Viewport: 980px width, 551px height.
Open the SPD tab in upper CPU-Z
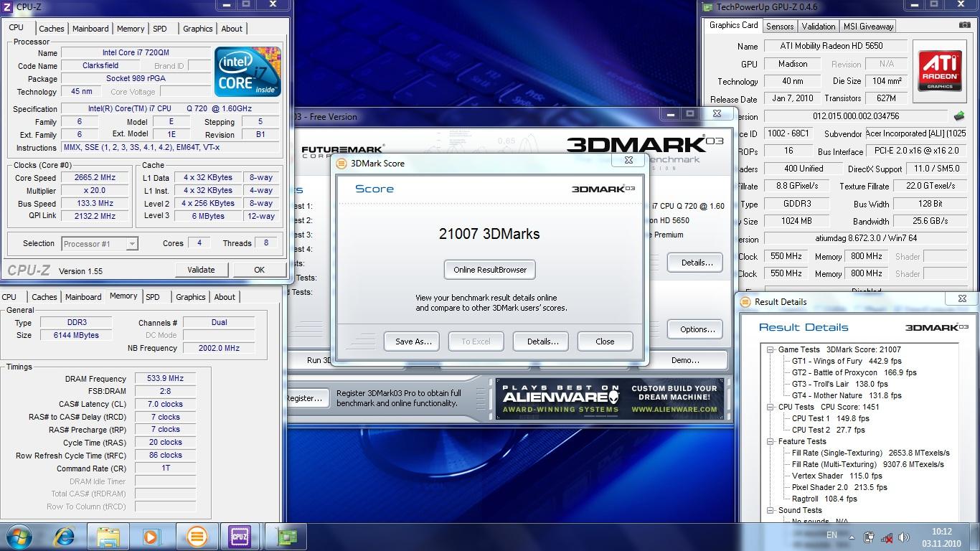[x=160, y=29]
